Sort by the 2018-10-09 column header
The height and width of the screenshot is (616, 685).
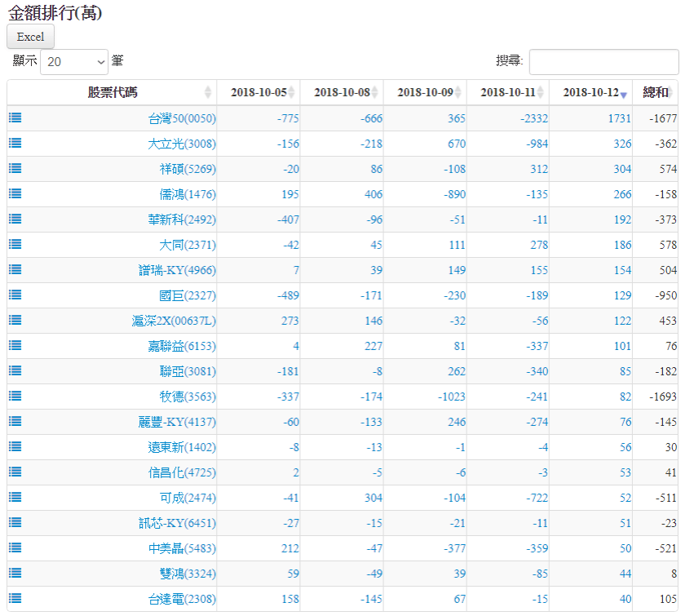click(424, 92)
